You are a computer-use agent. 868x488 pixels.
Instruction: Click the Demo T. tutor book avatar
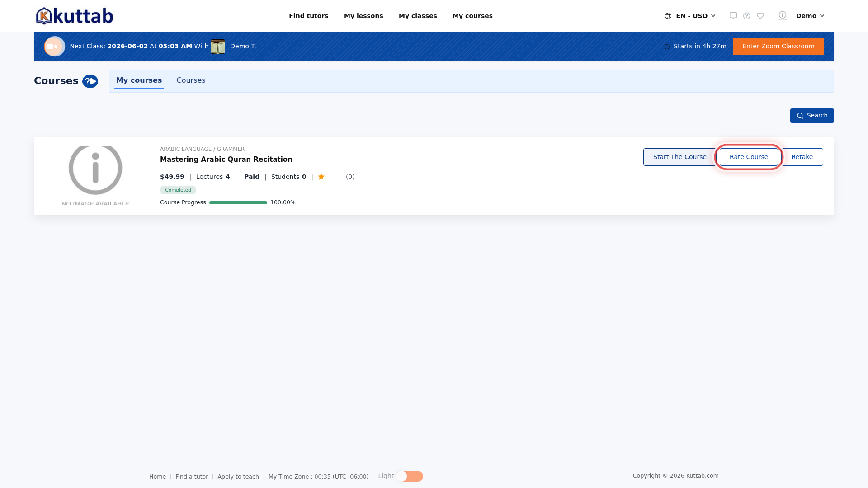[218, 46]
